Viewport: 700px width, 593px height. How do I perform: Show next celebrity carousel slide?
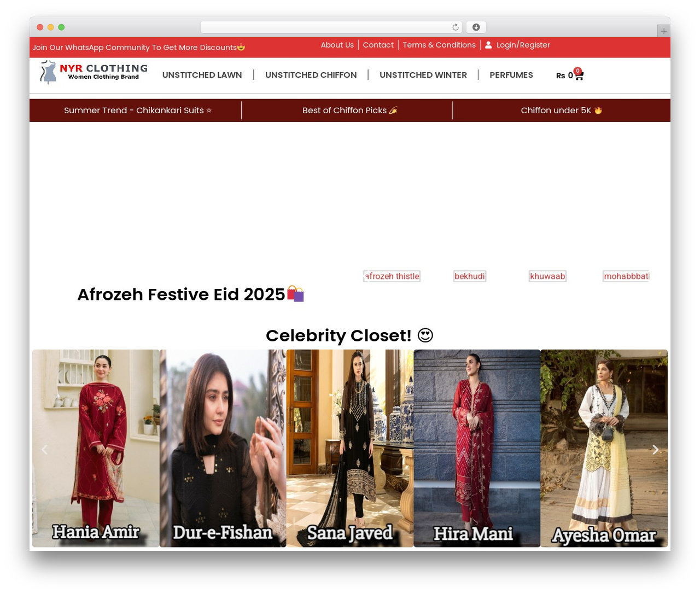point(655,449)
